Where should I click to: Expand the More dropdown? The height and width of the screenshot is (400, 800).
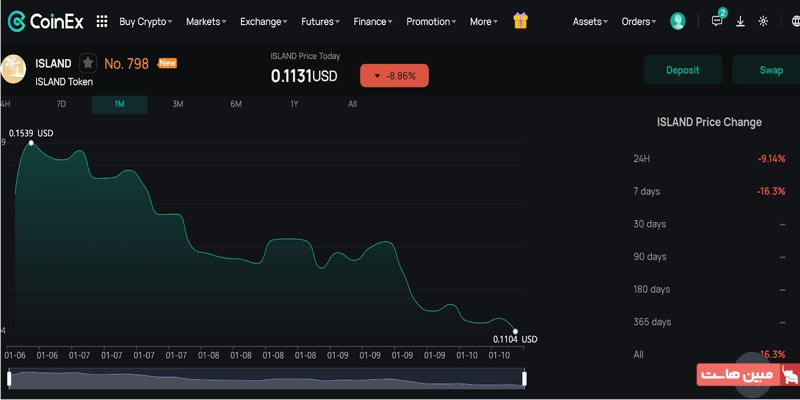[484, 21]
